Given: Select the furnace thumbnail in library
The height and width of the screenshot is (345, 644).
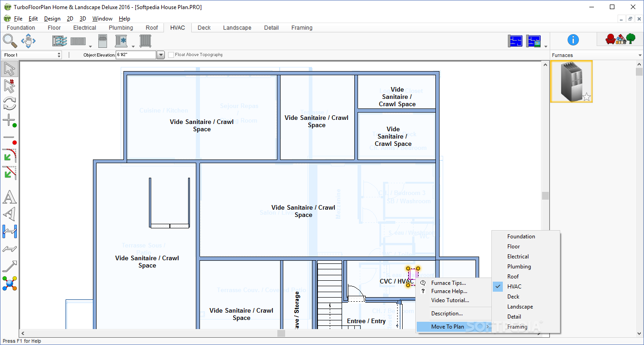Looking at the screenshot, I should click(x=572, y=82).
